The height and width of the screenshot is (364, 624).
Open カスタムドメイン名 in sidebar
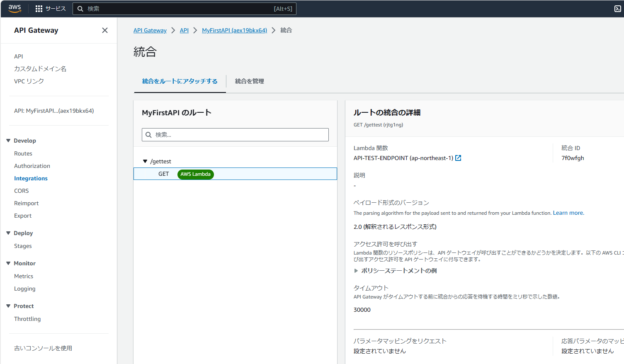(x=40, y=69)
